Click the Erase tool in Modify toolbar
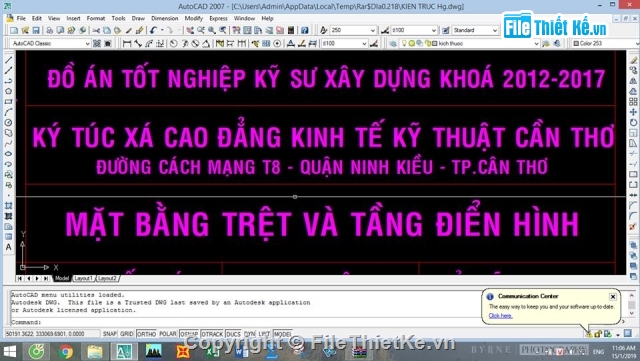The image size is (640, 361). 633,60
